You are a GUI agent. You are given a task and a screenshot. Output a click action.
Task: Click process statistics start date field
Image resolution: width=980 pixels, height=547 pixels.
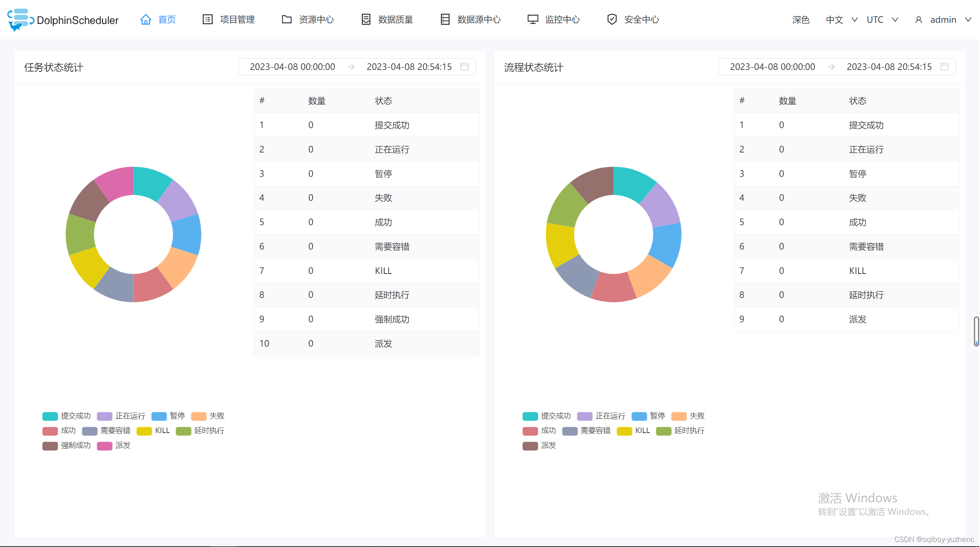772,67
